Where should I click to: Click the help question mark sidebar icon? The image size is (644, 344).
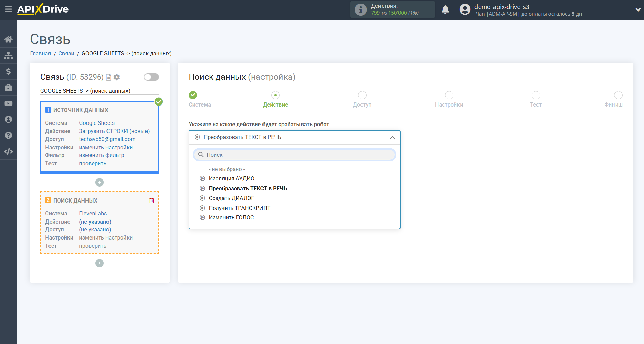tap(8, 135)
